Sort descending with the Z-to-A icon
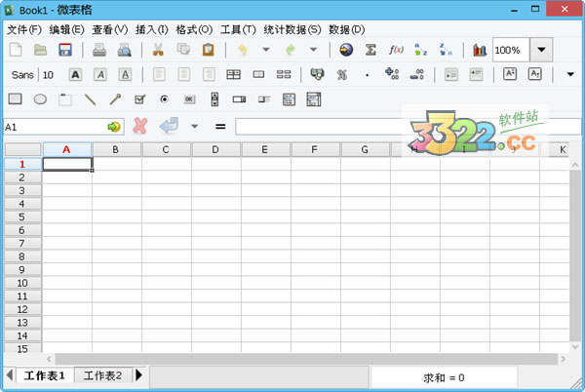The image size is (585, 392). coord(446,50)
